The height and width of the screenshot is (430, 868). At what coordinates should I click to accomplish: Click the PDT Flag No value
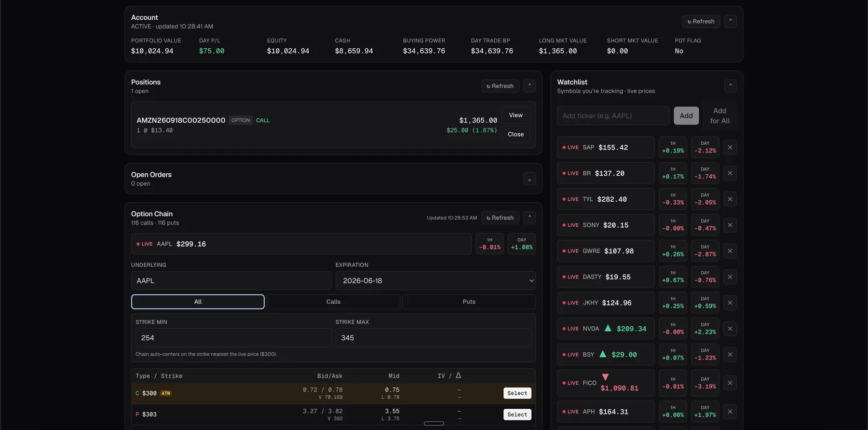click(679, 51)
